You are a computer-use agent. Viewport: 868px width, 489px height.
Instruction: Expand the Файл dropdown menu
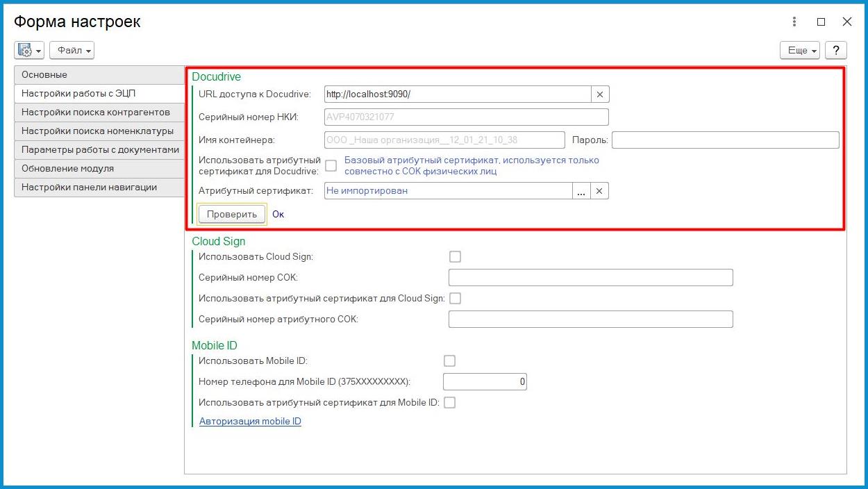[72, 50]
